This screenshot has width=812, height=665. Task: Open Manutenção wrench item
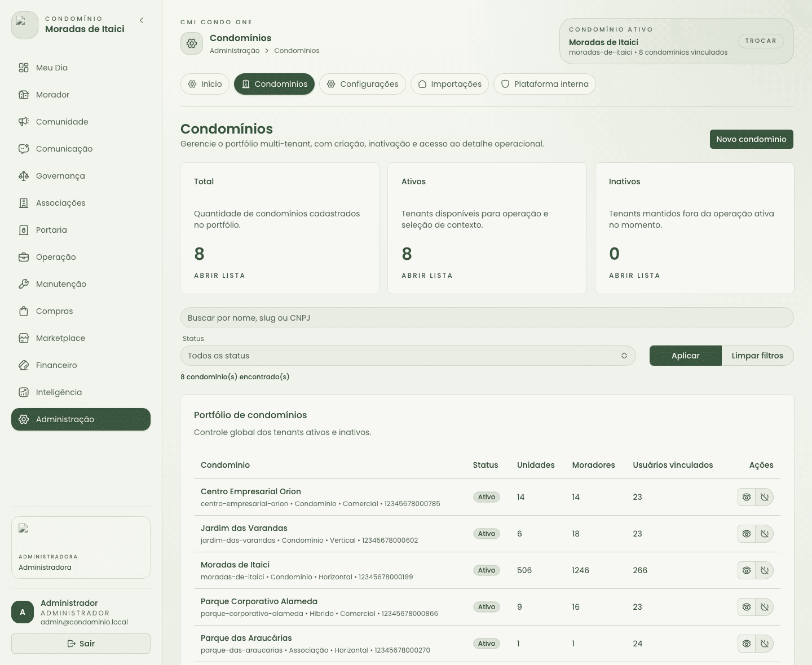click(81, 284)
